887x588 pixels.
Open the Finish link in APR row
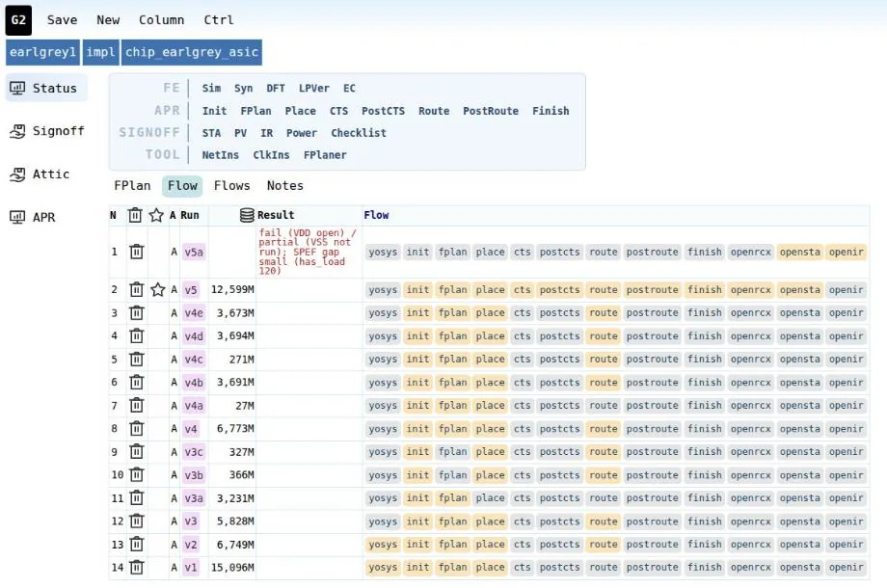[x=551, y=111]
